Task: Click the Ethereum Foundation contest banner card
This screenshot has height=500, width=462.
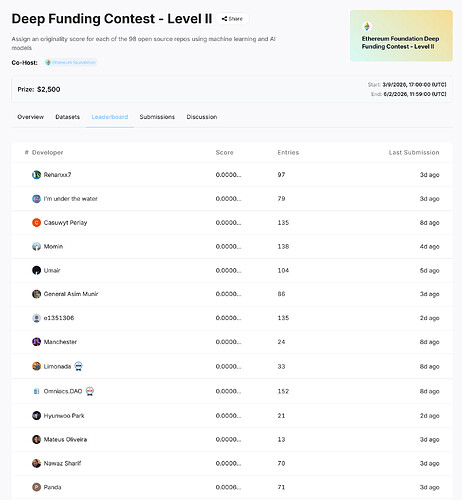Action: pyautogui.click(x=401, y=36)
